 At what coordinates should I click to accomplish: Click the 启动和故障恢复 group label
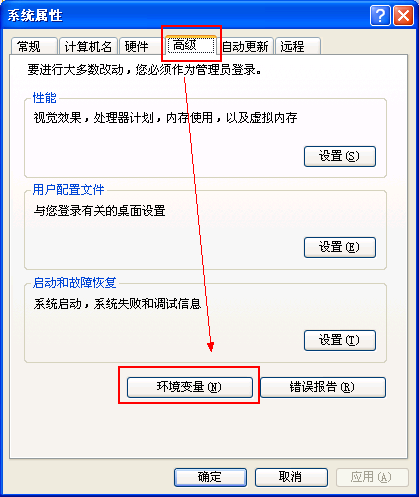point(74,283)
